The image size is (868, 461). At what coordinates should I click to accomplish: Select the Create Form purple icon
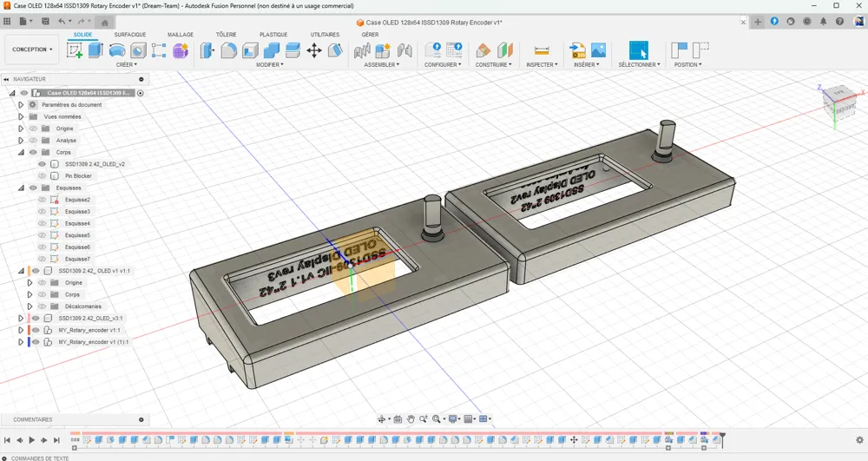pyautogui.click(x=181, y=50)
